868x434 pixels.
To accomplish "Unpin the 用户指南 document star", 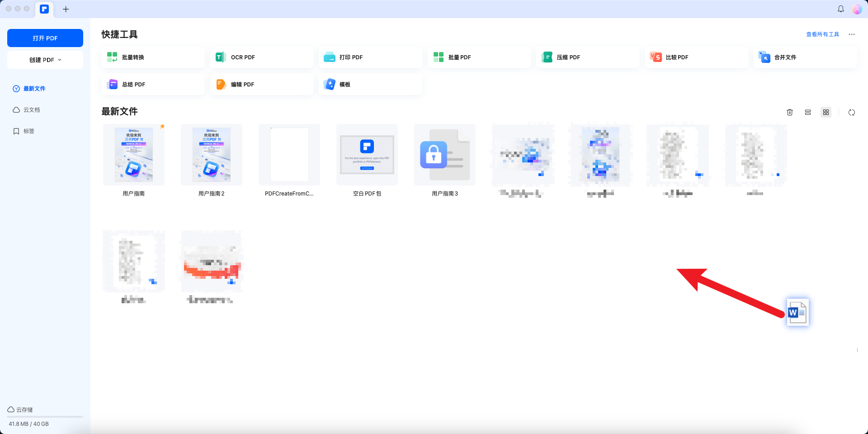I will pyautogui.click(x=162, y=126).
